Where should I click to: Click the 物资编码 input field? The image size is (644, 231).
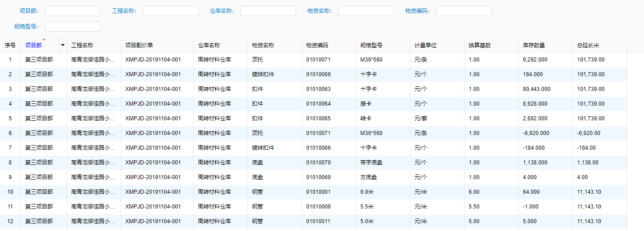(464, 11)
